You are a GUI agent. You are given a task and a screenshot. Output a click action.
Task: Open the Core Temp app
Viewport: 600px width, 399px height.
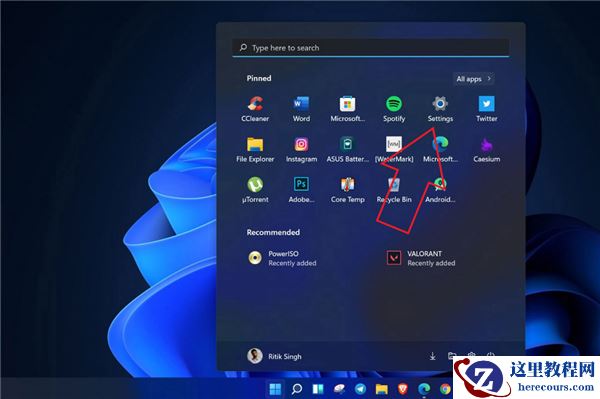347,190
